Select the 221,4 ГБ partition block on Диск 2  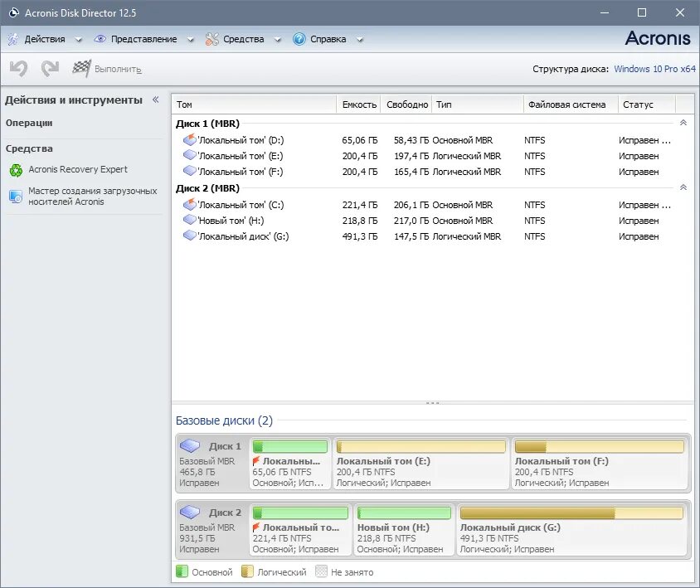[x=300, y=530]
